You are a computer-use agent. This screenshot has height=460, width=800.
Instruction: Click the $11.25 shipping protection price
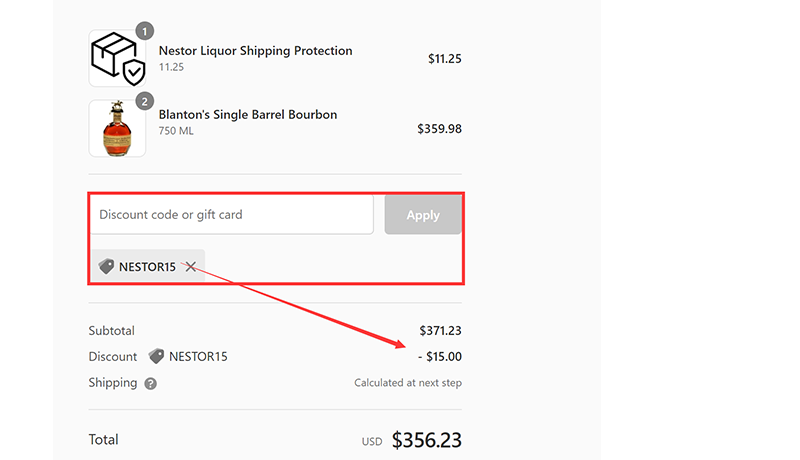tap(444, 59)
